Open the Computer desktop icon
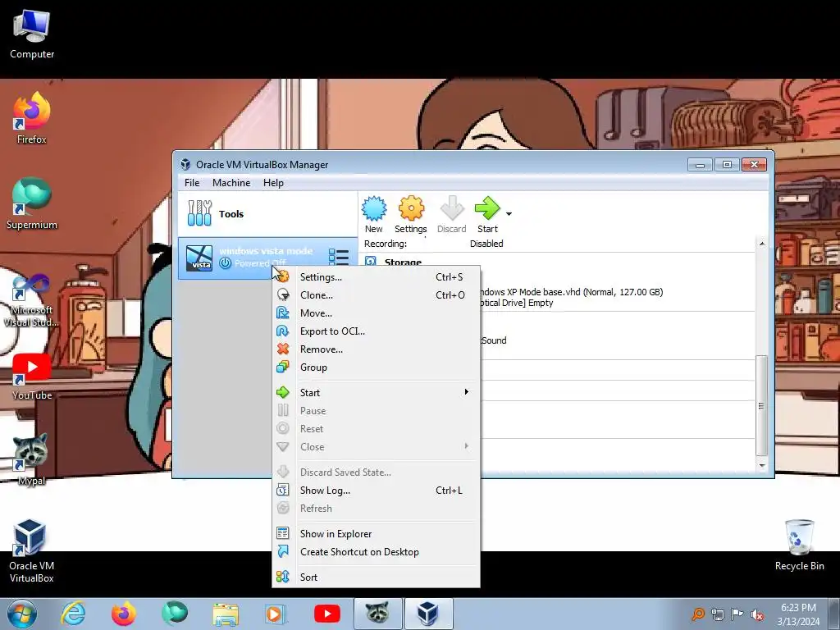 (x=32, y=34)
